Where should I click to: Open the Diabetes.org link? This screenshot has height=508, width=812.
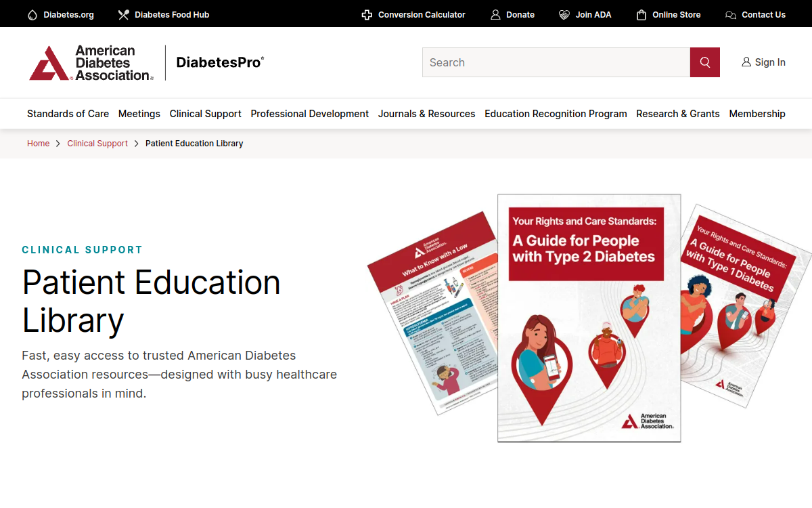tap(68, 14)
